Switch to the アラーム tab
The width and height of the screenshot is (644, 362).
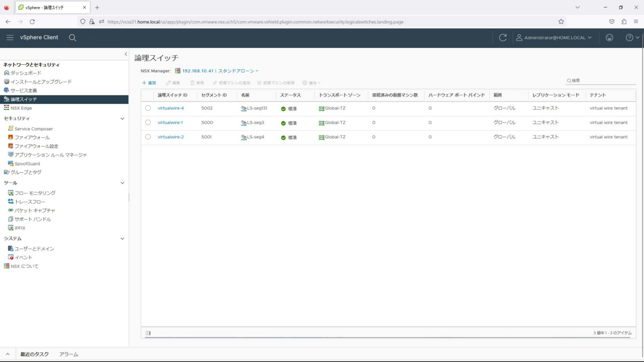[69, 354]
